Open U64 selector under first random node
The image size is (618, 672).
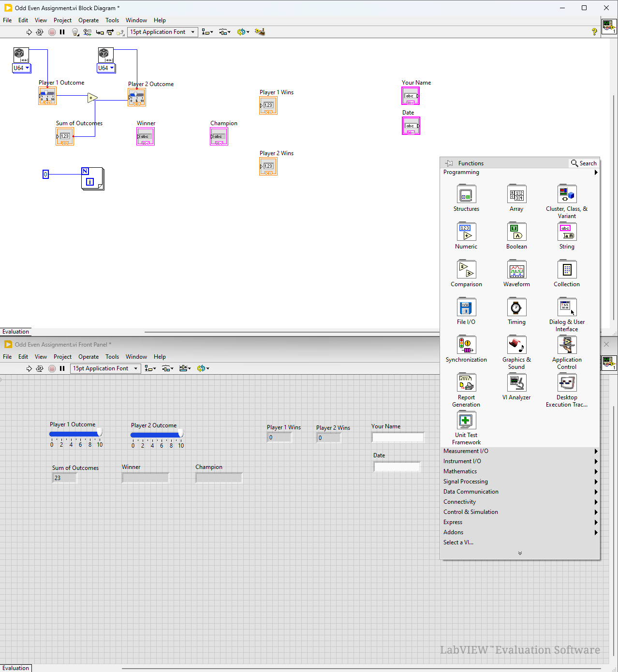click(x=21, y=68)
